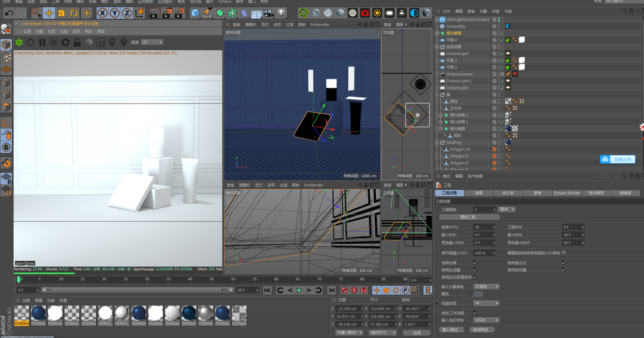
Task: Click the Snap magnet icon in left sidebar
Action: click(x=6, y=163)
